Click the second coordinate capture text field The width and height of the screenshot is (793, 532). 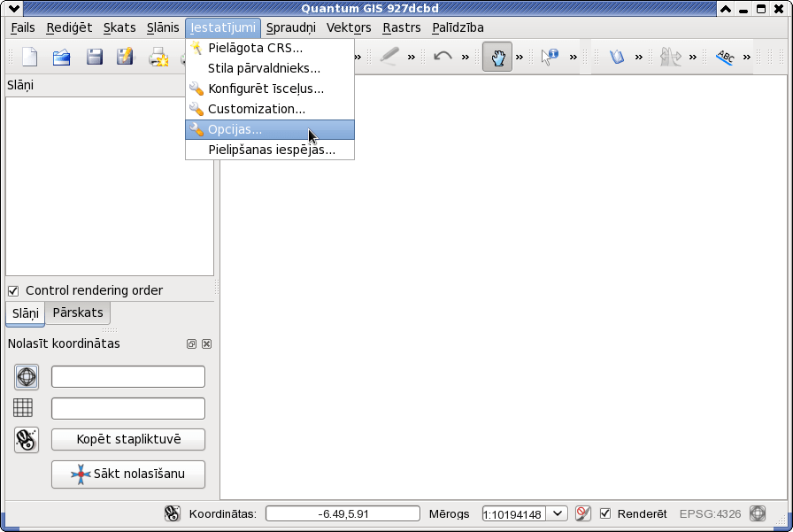(x=128, y=409)
